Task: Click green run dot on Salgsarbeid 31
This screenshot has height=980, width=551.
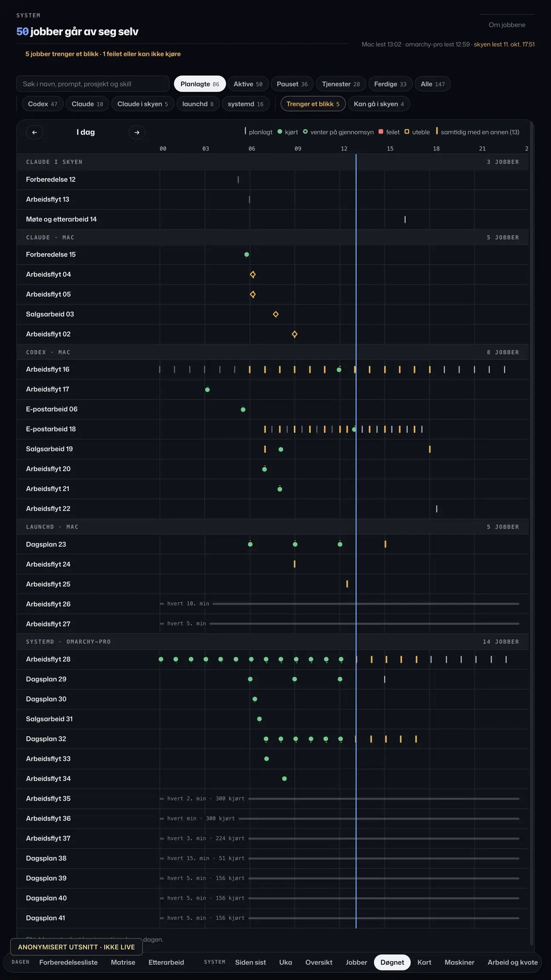Action: coord(259,719)
